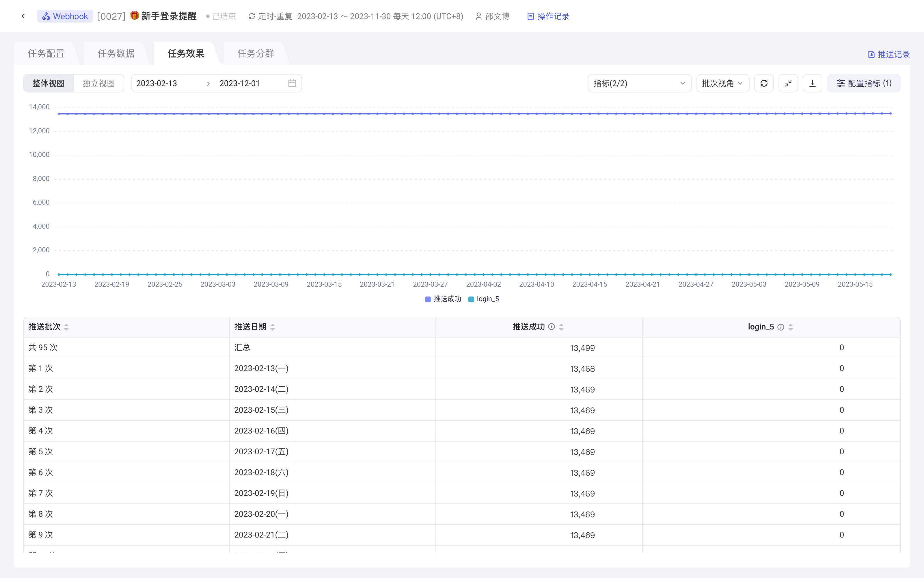Open the calendar icon in date range

point(292,83)
